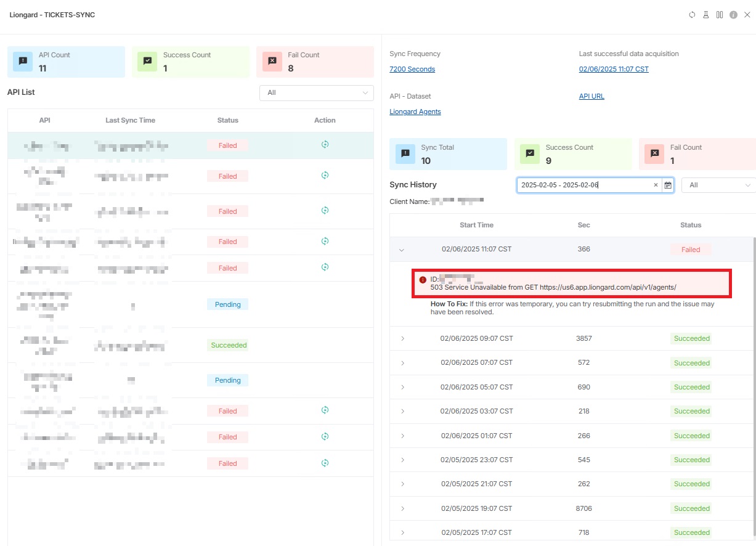Collapse the failed 02/06/2025 11:07 CST row

[402, 250]
